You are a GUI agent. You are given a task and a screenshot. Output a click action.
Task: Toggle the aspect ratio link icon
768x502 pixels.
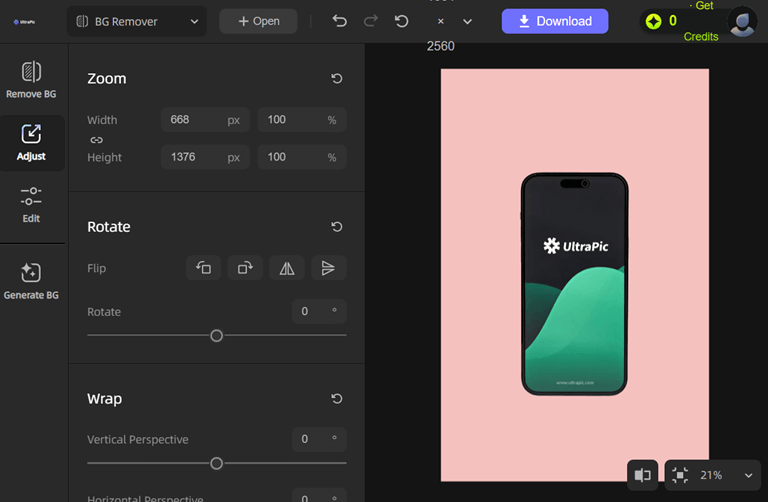96,140
